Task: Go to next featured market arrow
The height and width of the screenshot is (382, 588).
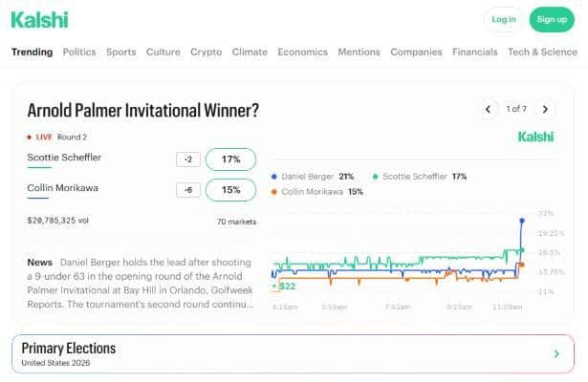Action: click(545, 110)
